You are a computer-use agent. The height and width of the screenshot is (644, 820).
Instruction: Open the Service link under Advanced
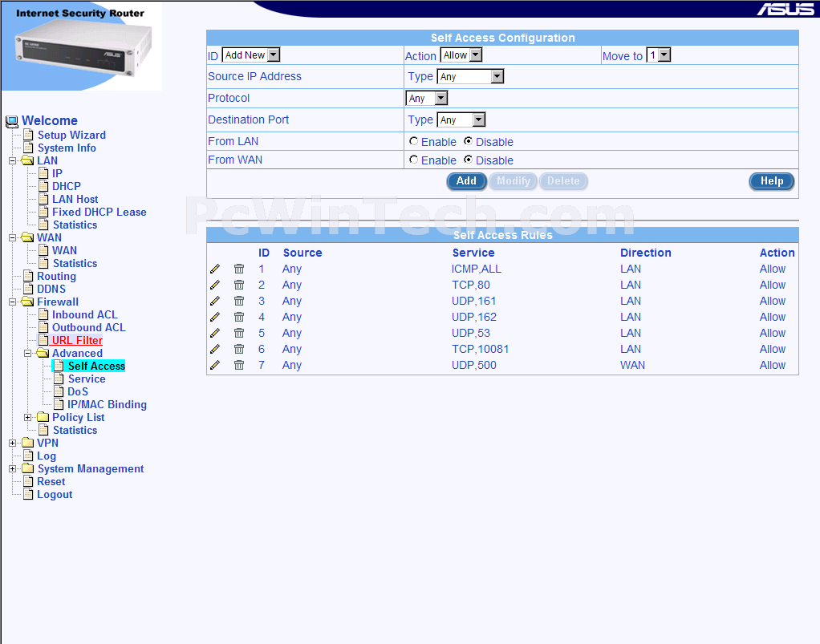(87, 379)
